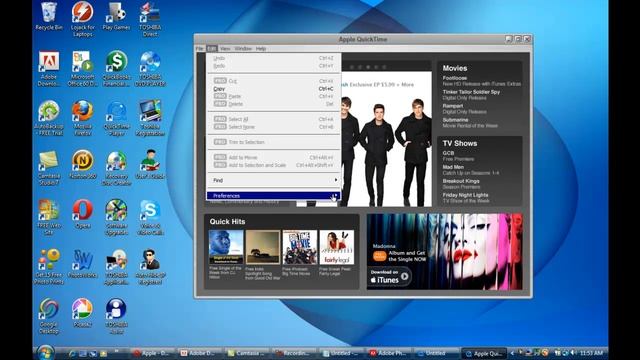Select Preferences in the Edit menu
Image resolution: width=640 pixels, height=360 pixels.
pos(273,196)
